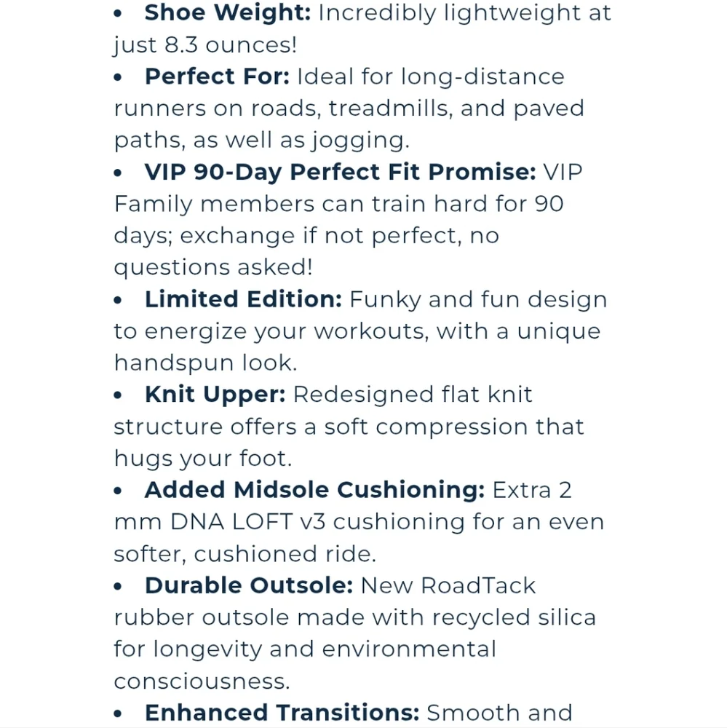
Task: Click the 'Durable Outsole:' bold heading
Action: coord(249,585)
